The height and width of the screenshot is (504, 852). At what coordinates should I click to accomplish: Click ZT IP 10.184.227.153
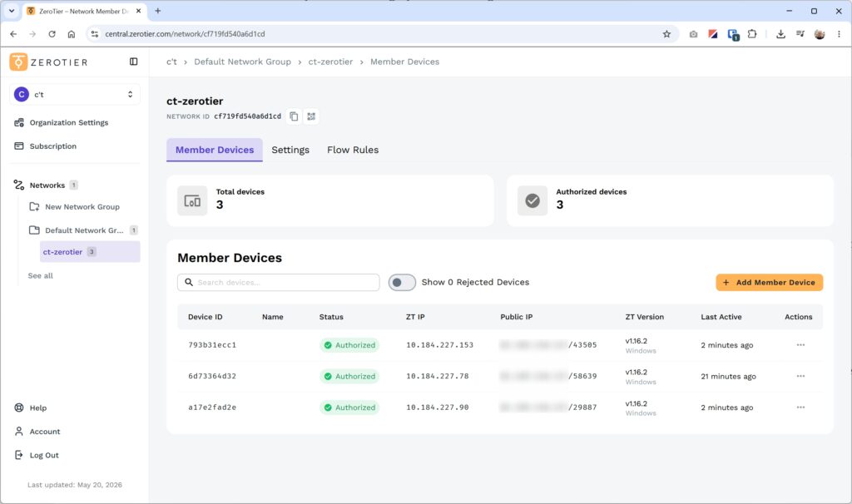(x=439, y=345)
